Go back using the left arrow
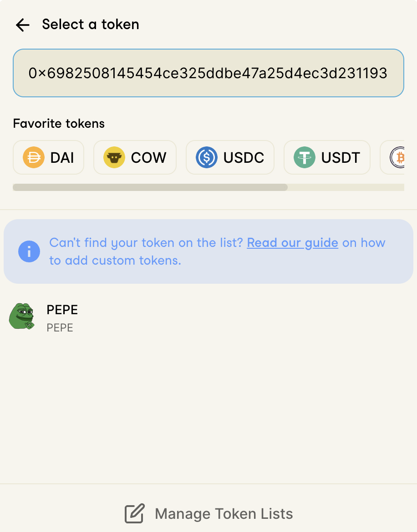 22,25
